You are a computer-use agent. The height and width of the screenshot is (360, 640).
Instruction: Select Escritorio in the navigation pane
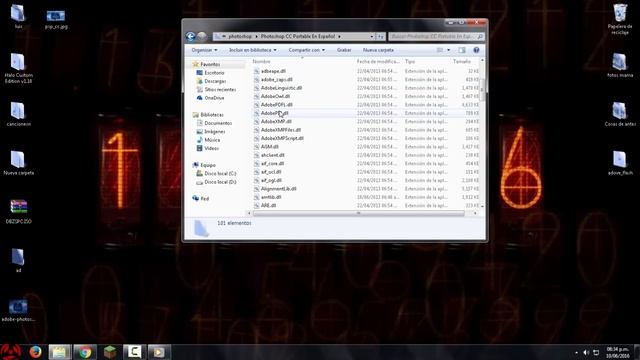210,73
